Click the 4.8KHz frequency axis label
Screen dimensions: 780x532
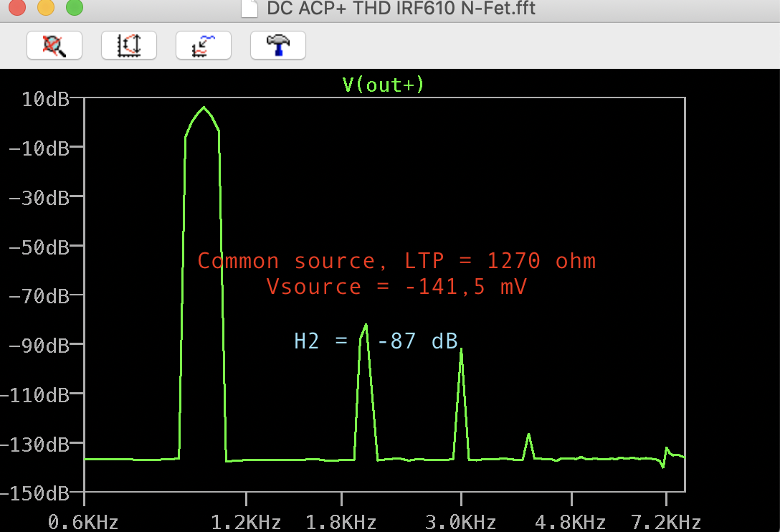tap(571, 522)
